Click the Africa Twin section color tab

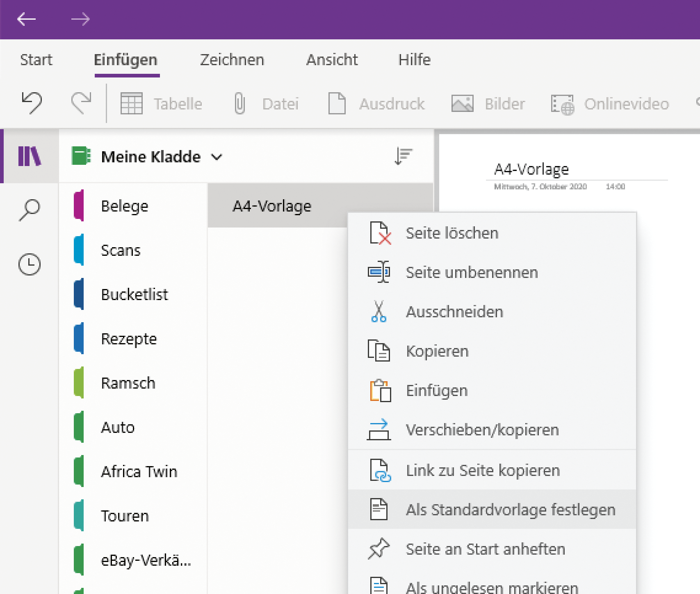[x=79, y=471]
